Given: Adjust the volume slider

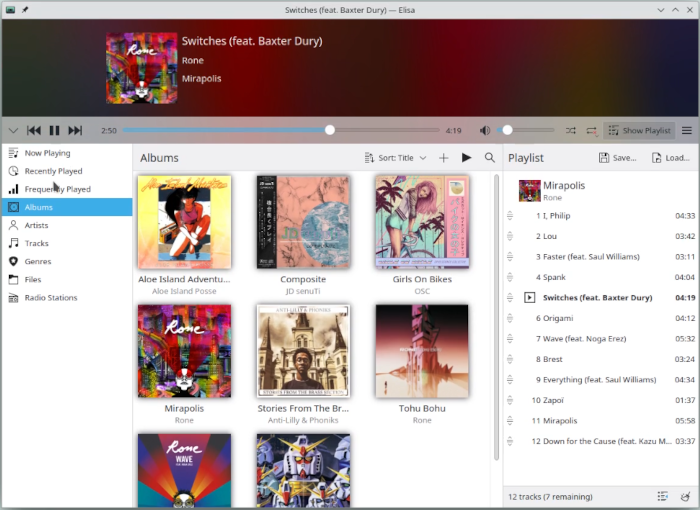Looking at the screenshot, I should click(x=525, y=130).
